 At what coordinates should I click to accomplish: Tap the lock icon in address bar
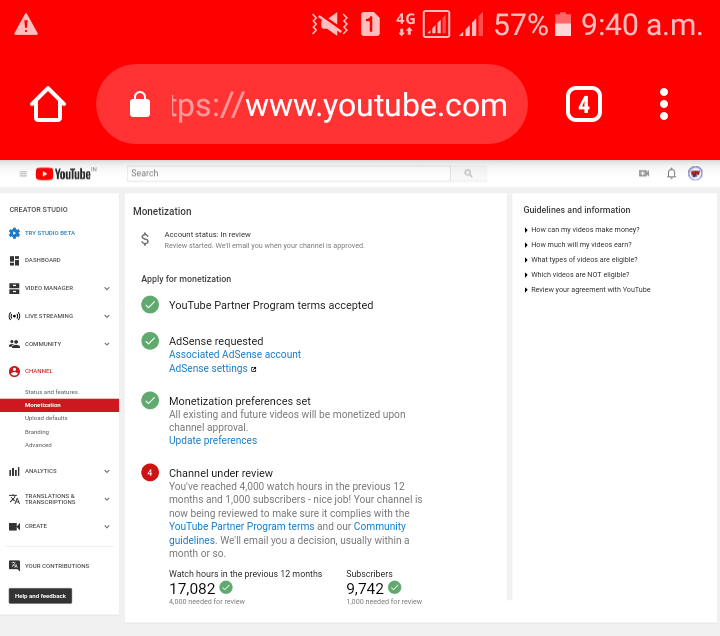(140, 104)
